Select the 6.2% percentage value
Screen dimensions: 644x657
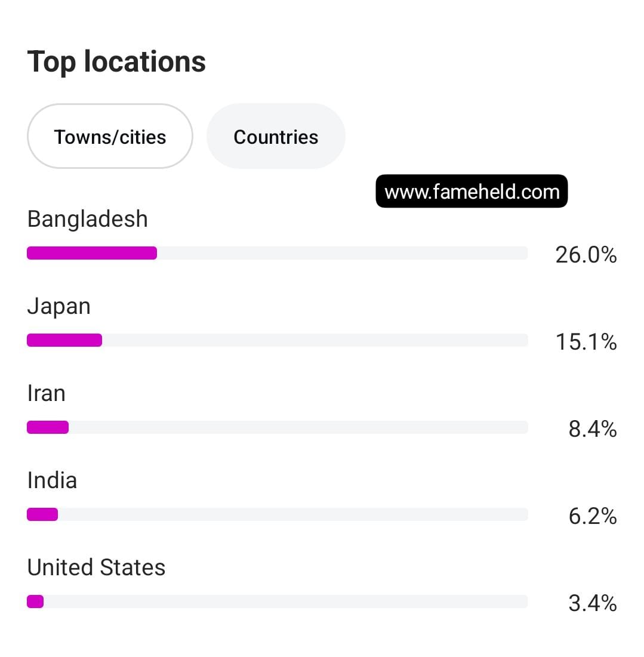[592, 516]
